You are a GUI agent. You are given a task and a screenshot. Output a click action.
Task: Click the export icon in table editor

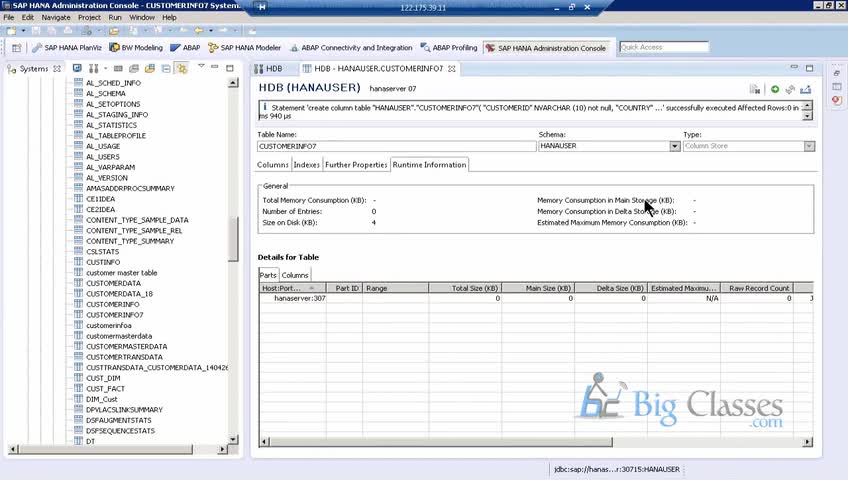805,89
